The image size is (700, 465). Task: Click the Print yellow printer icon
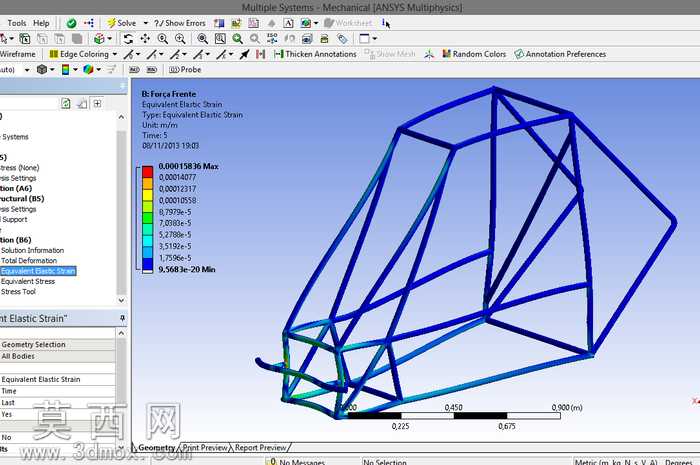(325, 39)
